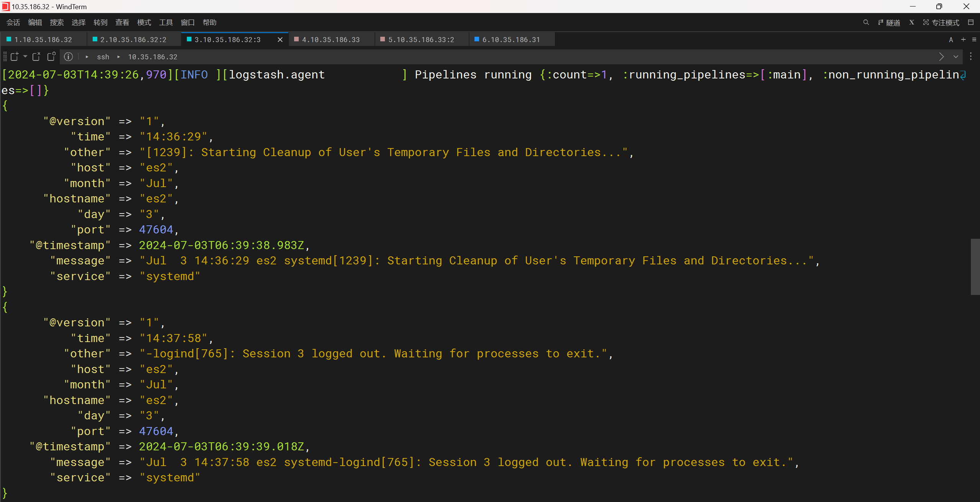
Task: Click the close session icon in the toolbar
Action: click(x=36, y=57)
